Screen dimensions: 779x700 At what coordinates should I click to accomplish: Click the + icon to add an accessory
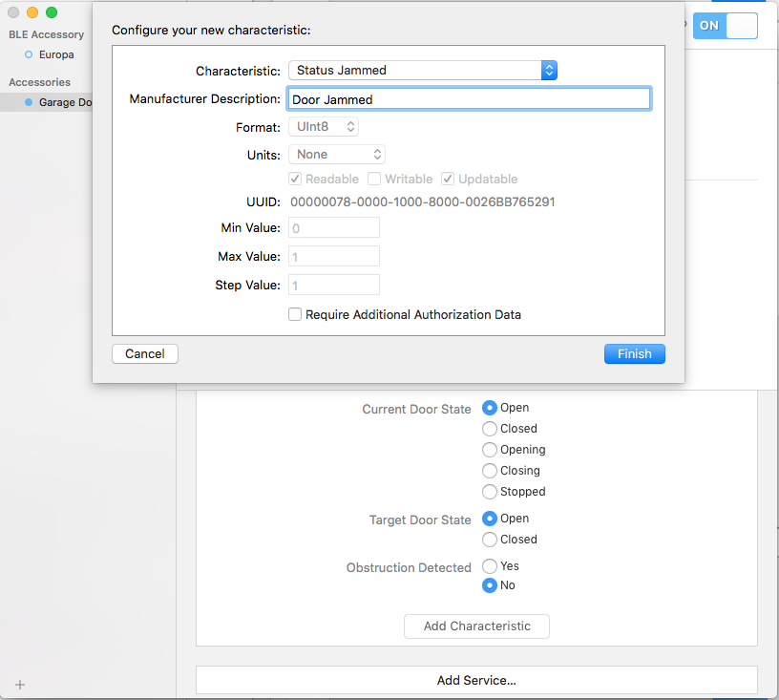19,684
